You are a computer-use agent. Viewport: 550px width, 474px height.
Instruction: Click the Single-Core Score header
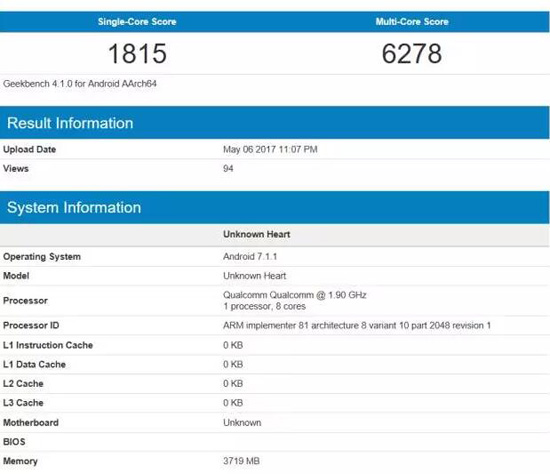coord(137,22)
